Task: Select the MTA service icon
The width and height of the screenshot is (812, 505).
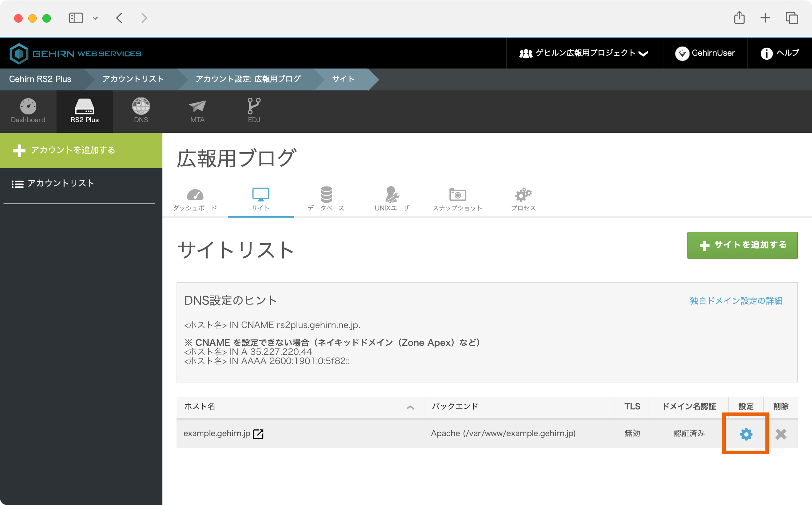Action: click(197, 111)
